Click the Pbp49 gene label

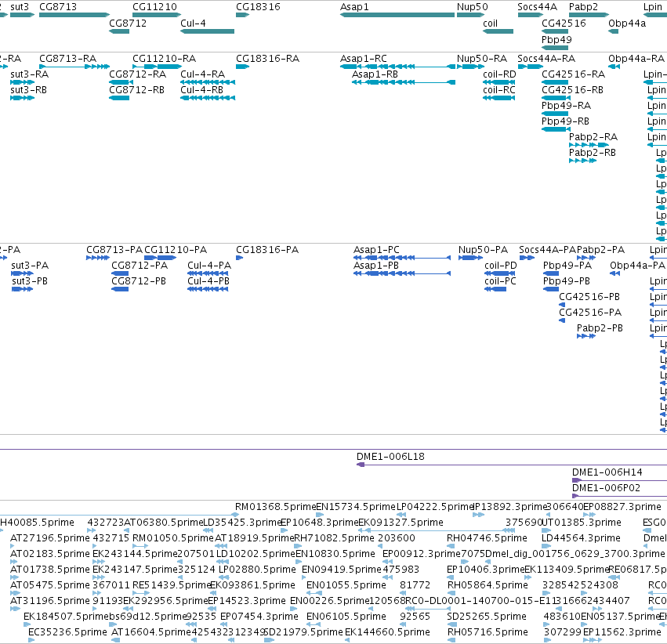(x=556, y=39)
